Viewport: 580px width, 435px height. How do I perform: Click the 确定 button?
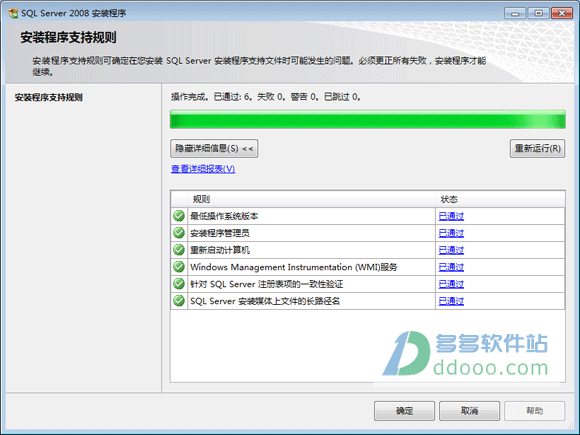tap(404, 411)
